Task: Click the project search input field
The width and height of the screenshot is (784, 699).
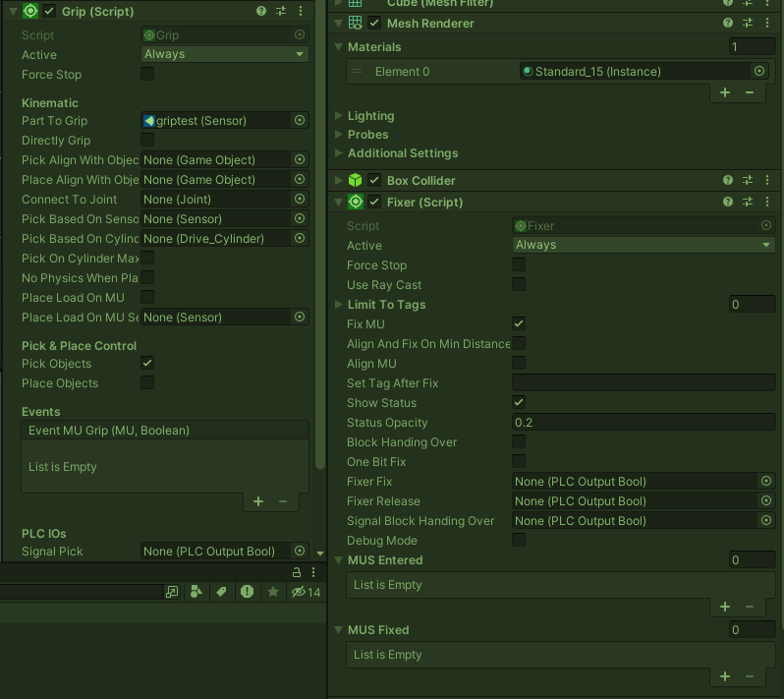Action: (x=82, y=592)
